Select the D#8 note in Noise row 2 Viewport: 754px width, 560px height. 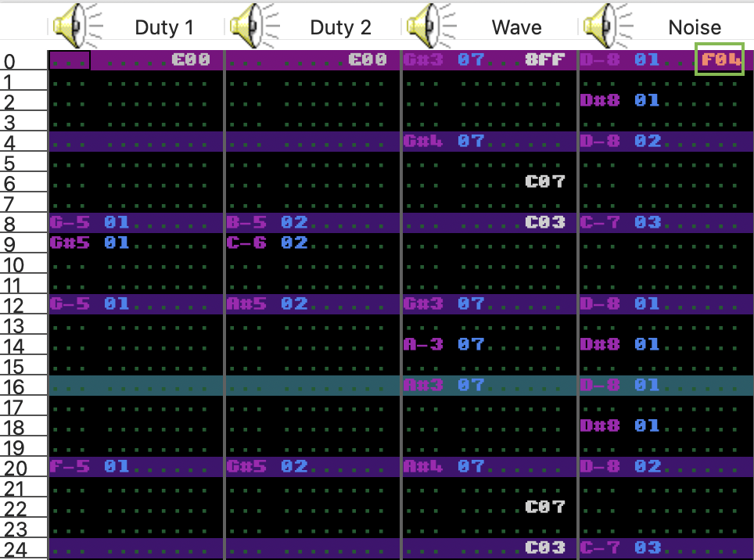600,100
